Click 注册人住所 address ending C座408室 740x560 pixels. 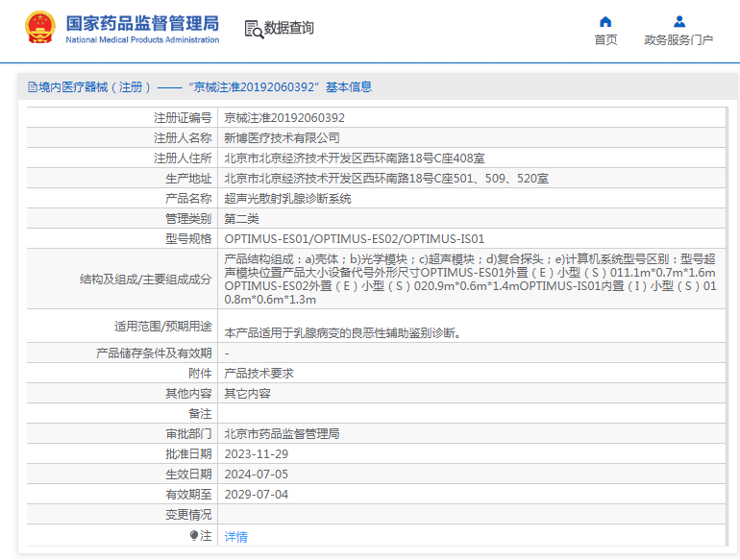click(x=355, y=158)
